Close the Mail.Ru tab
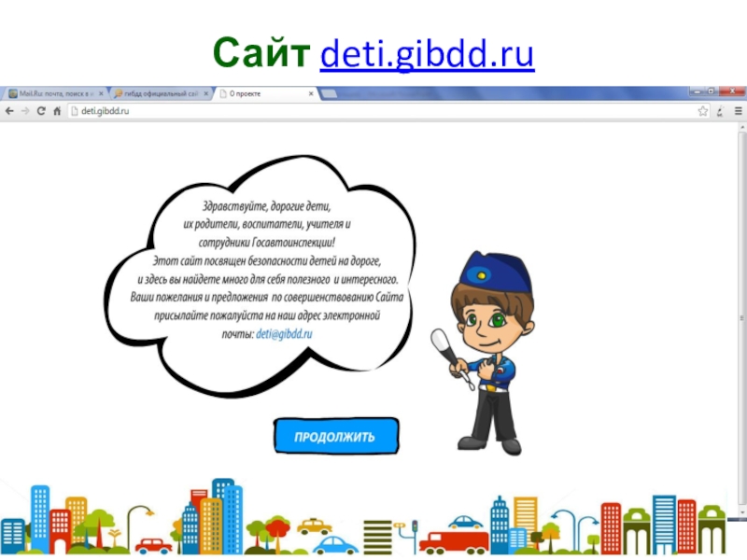Image resolution: width=747 pixels, height=560 pixels. 101,94
